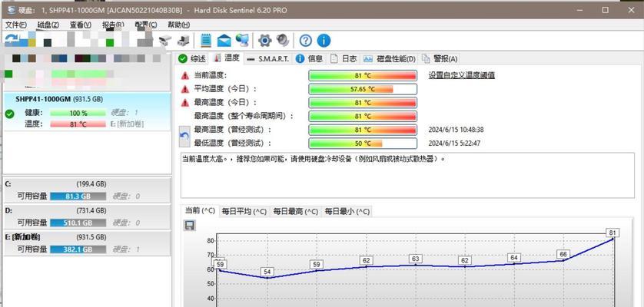
Task: Open the 报告(R) menu
Action: [113, 25]
